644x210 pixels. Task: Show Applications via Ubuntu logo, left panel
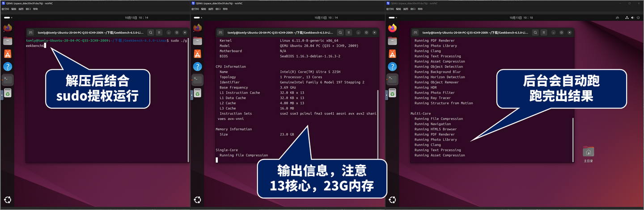tap(8, 200)
